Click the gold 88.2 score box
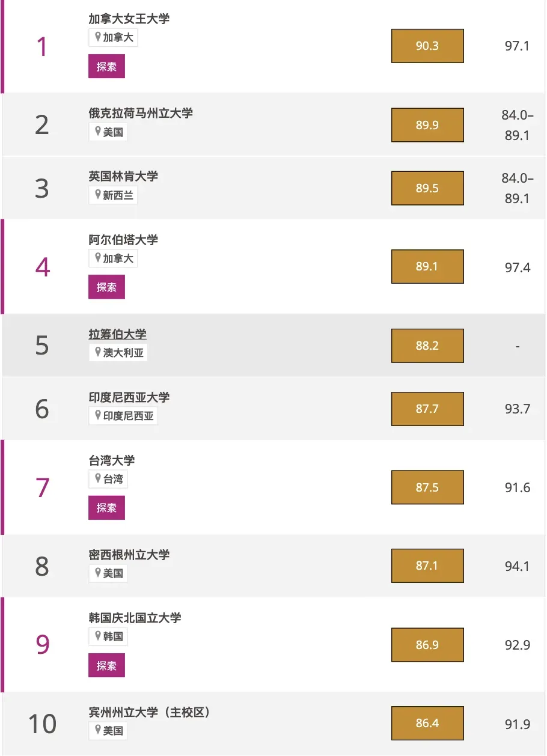Viewport: 547px width, 756px height. point(427,346)
